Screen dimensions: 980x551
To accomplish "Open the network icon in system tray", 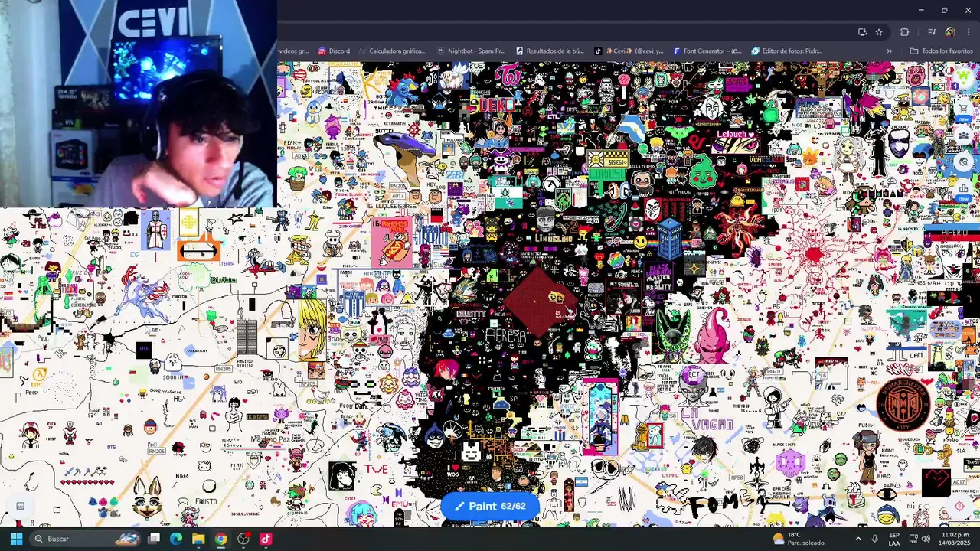I will tap(913, 539).
